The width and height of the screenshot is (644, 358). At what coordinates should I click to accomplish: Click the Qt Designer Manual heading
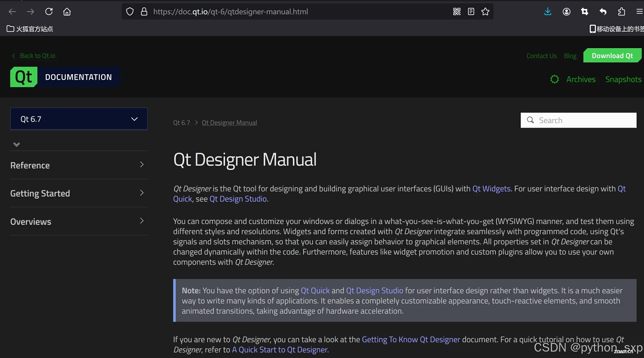245,160
